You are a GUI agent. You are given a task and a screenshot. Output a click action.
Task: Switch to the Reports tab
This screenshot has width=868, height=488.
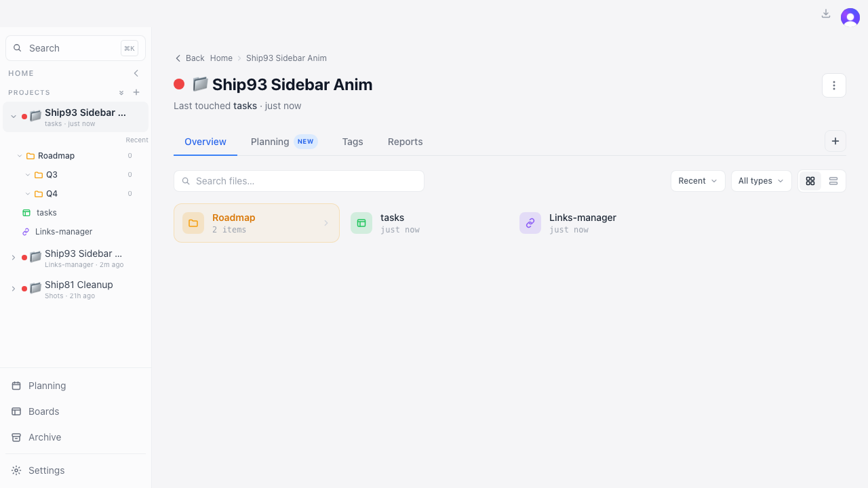point(406,142)
